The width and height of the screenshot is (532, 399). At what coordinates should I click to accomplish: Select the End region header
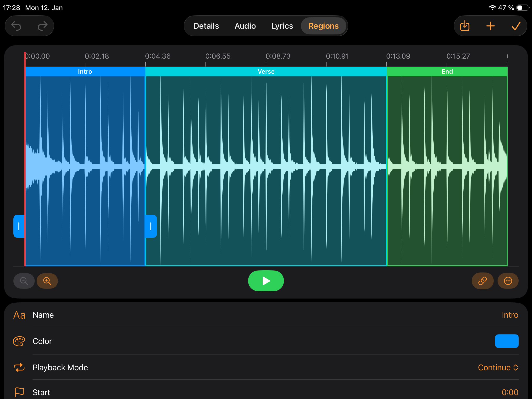pyautogui.click(x=447, y=72)
